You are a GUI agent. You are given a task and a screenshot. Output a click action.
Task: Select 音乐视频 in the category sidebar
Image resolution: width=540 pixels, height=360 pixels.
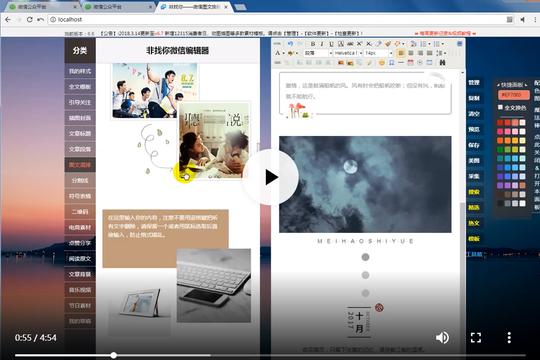(x=80, y=290)
